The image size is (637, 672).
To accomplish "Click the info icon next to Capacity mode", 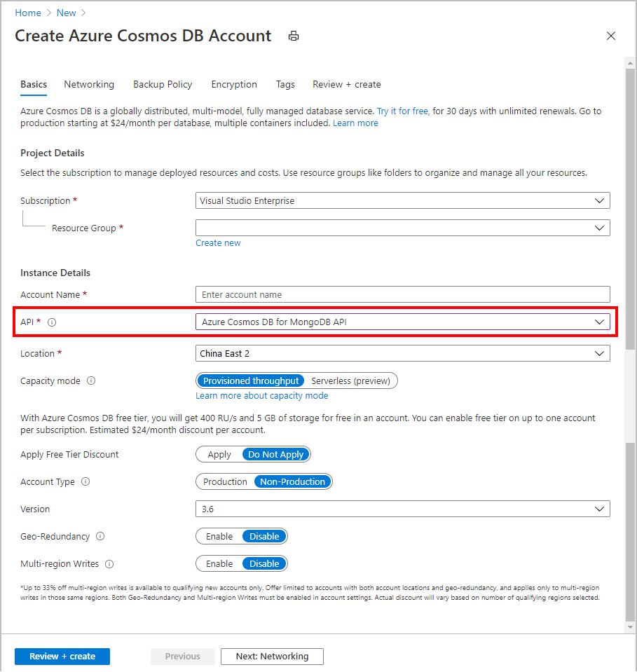I will [91, 380].
